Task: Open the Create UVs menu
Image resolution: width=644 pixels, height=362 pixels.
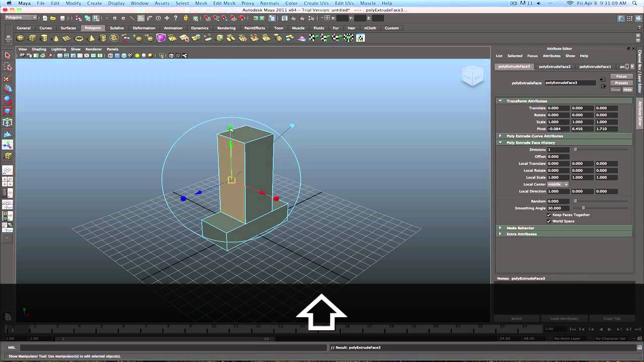Action: point(316,3)
